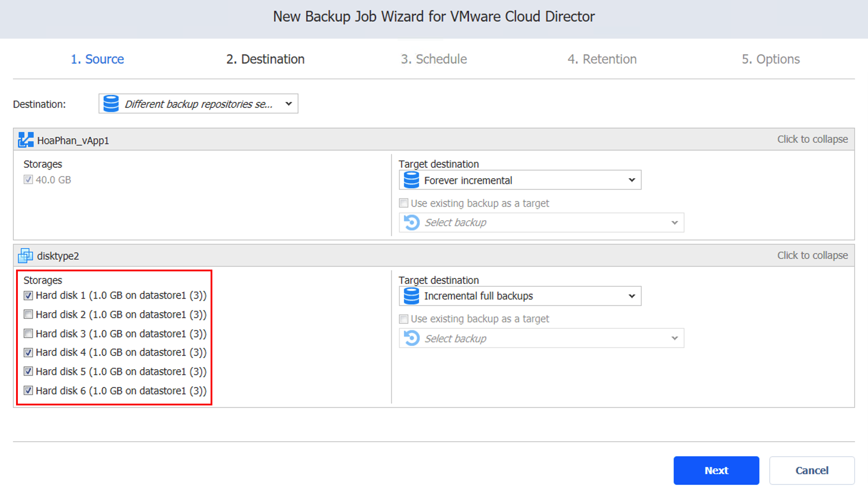Click Target destination label under disktype2

pyautogui.click(x=439, y=280)
